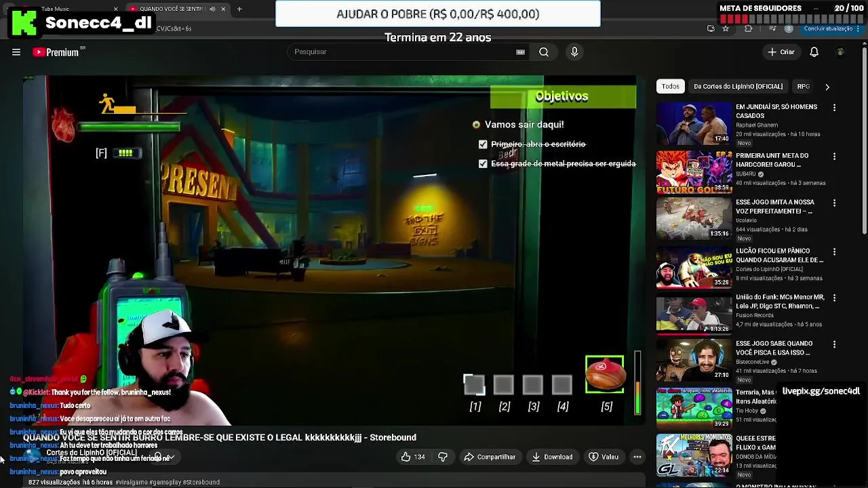Click 'ESSE JOGO SABE QUANDO VOCÊ PISCA' title
This screenshot has height=488, width=868.
pyautogui.click(x=774, y=348)
